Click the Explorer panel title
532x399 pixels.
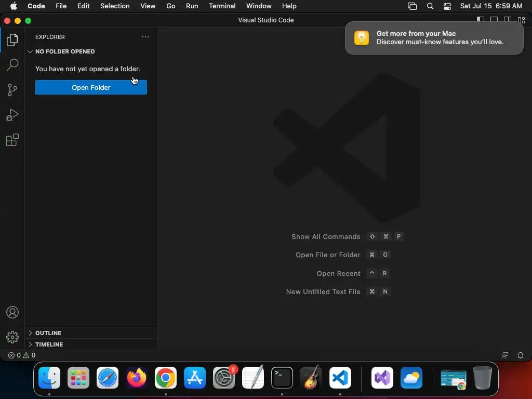click(50, 37)
